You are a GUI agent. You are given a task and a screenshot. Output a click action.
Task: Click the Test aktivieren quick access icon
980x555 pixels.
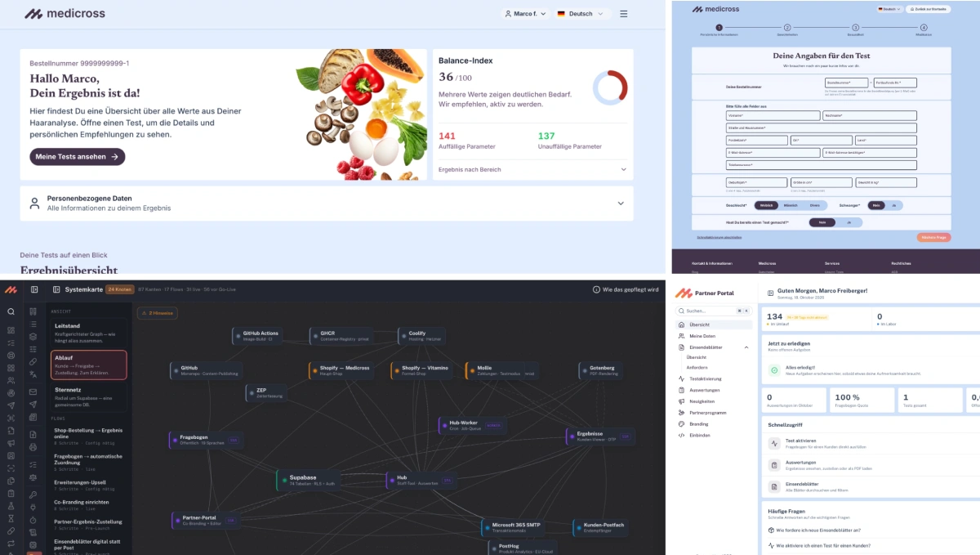[774, 443]
